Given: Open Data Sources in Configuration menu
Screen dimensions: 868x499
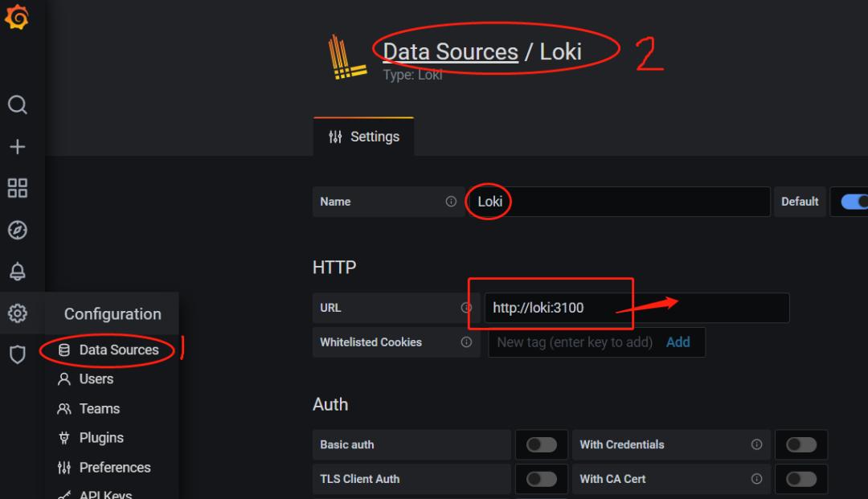Looking at the screenshot, I should (x=118, y=350).
